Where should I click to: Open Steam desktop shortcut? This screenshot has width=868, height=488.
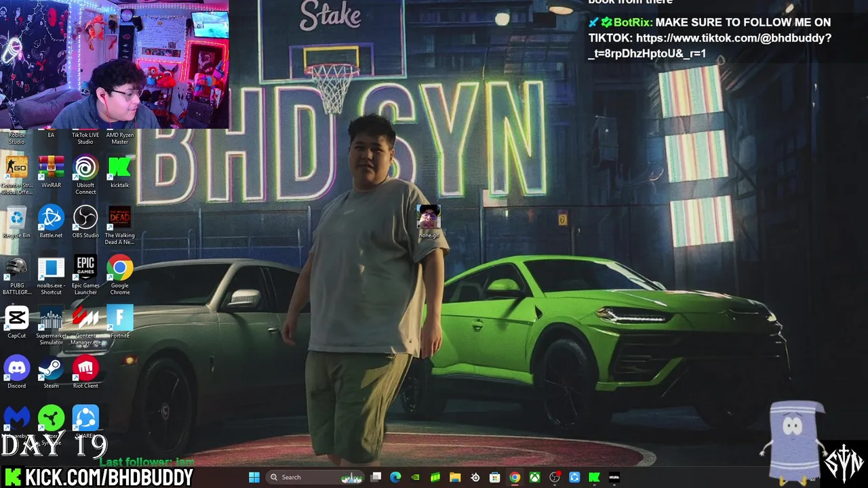pos(51,373)
